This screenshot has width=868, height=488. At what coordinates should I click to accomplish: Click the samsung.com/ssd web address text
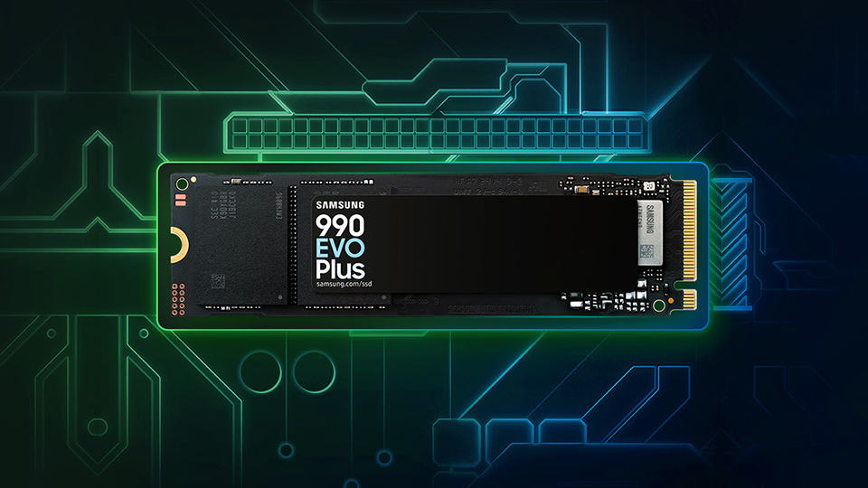(x=344, y=284)
